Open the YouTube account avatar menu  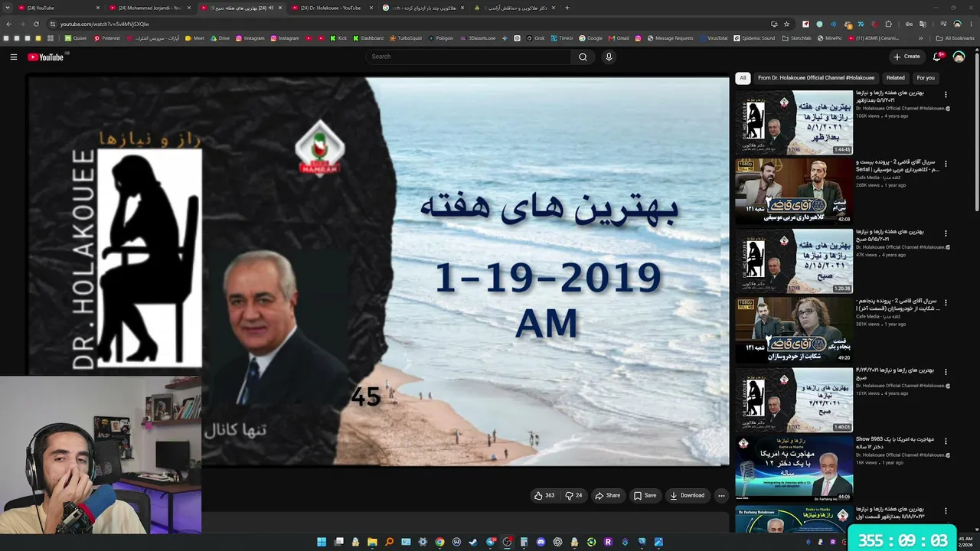(x=959, y=57)
